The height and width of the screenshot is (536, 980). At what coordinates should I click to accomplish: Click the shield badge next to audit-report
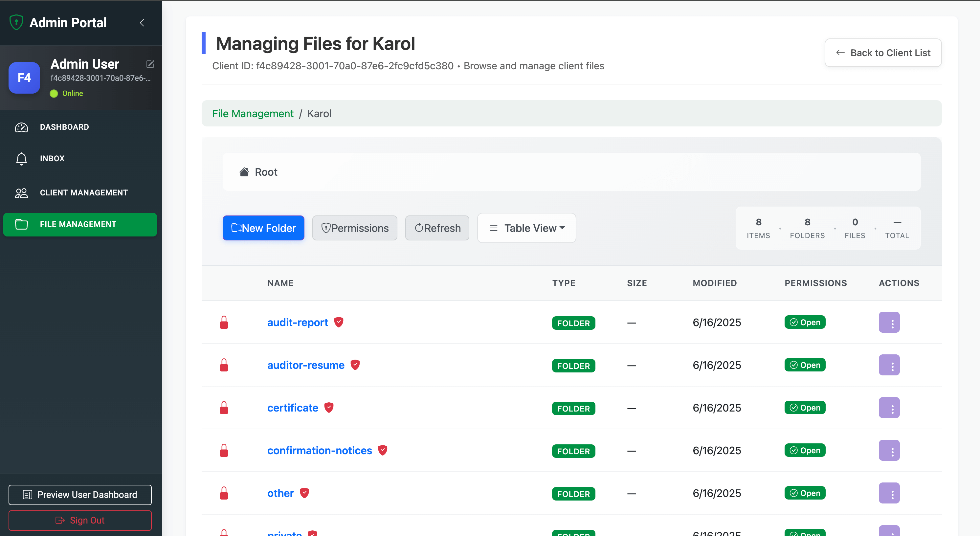338,322
